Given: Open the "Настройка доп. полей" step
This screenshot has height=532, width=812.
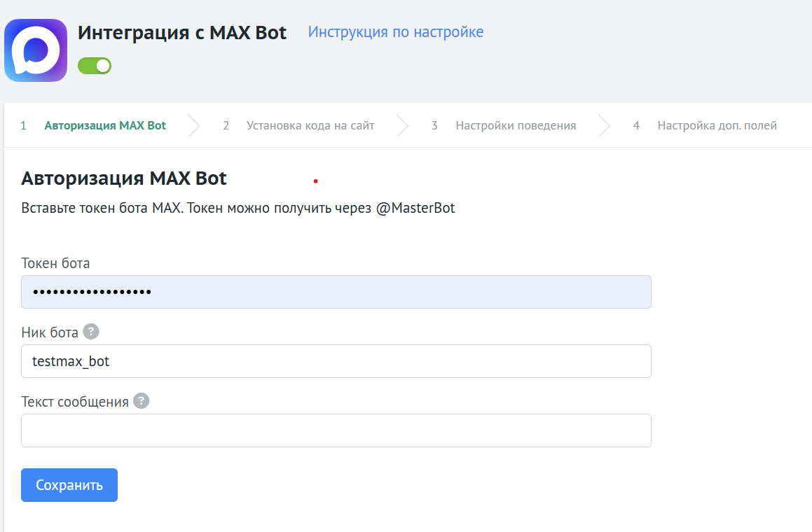Looking at the screenshot, I should coord(717,126).
